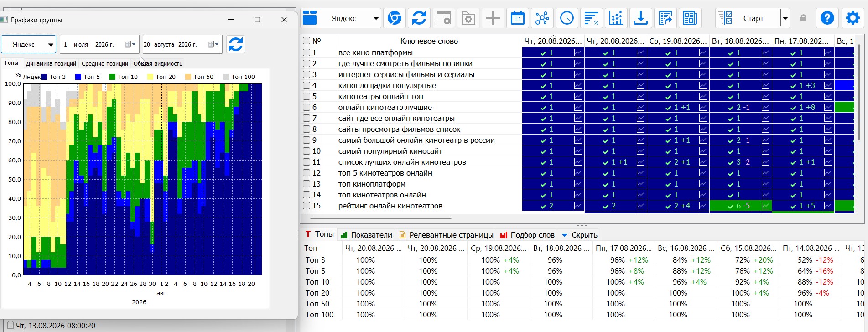Image resolution: width=868 pixels, height=332 pixels.
Task: Open the blue question mark help icon
Action: click(827, 19)
